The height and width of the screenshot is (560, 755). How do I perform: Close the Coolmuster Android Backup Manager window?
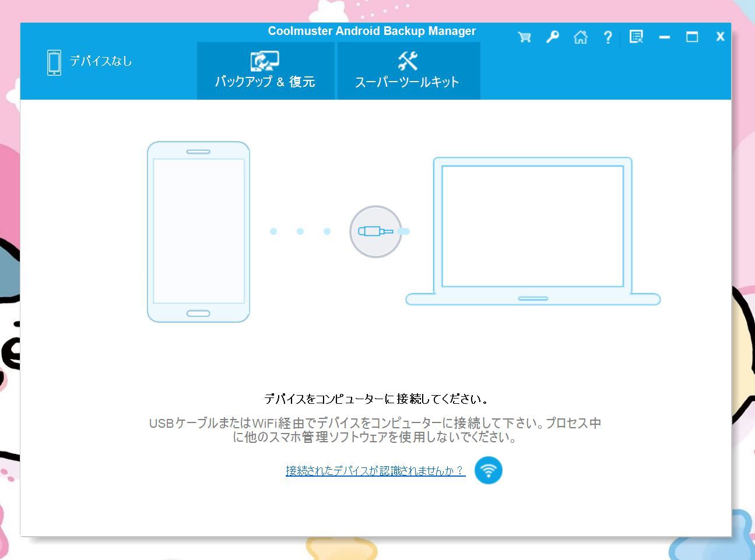tap(720, 37)
